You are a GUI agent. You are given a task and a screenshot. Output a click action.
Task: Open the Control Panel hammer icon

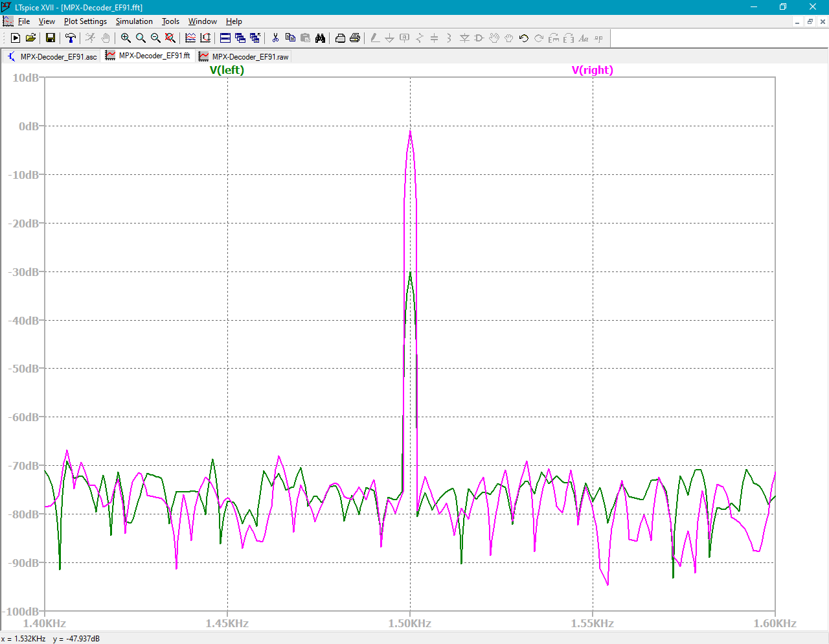[71, 38]
